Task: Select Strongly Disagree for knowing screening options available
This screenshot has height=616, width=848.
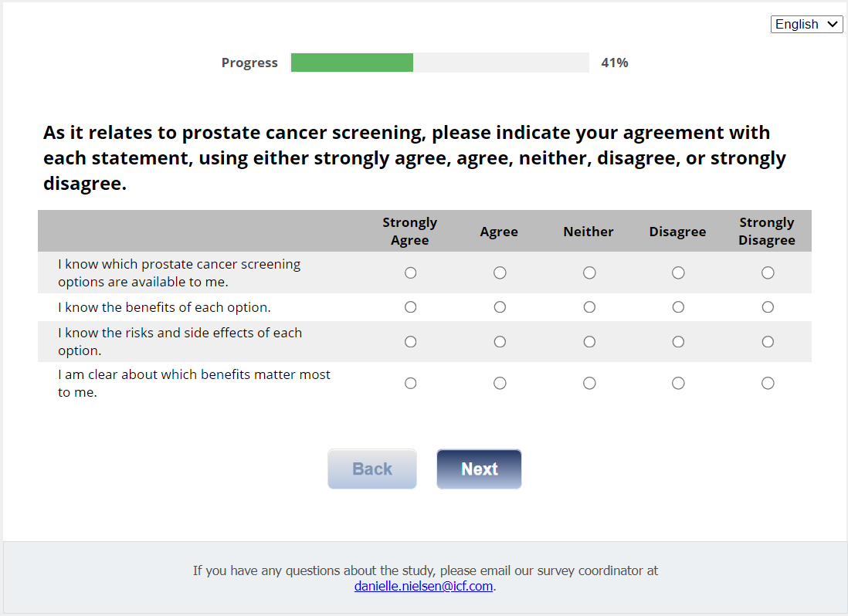Action: click(x=768, y=272)
